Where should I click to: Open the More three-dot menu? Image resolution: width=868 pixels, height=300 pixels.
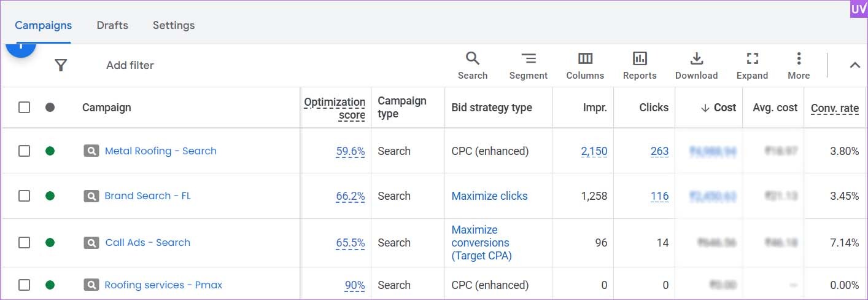799,66
